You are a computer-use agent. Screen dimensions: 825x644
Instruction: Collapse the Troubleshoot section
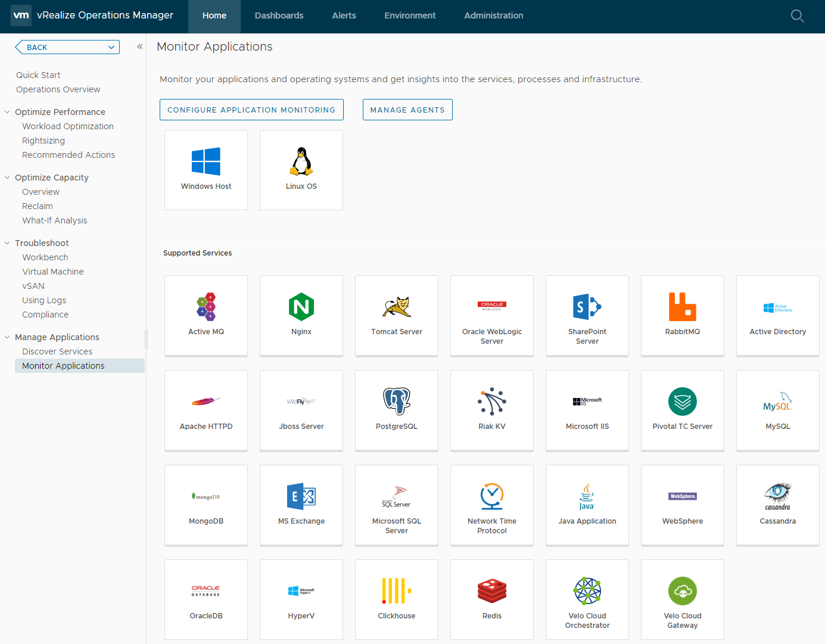6,242
